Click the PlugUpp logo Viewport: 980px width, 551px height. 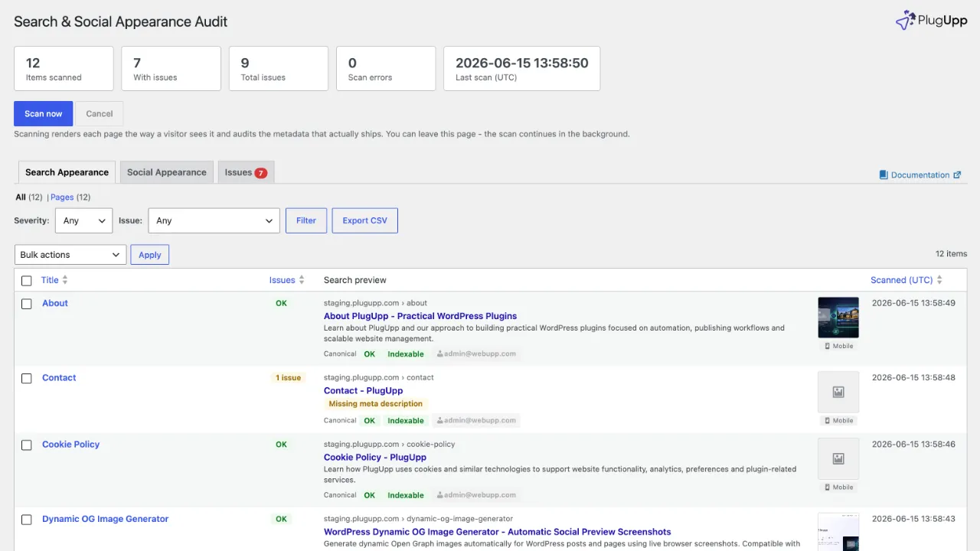931,21
